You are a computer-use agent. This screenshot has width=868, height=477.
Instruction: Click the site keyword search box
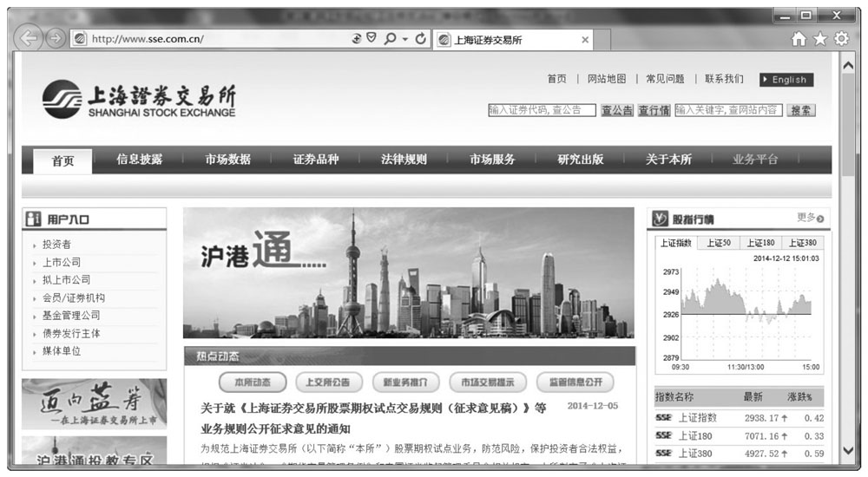pos(728,110)
